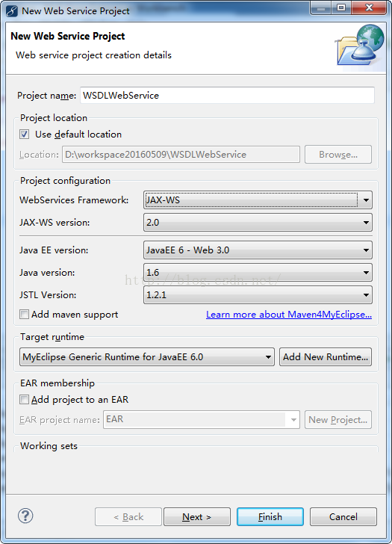392x544 pixels.
Task: Click 'Web service project creation details' text
Action: (93, 55)
